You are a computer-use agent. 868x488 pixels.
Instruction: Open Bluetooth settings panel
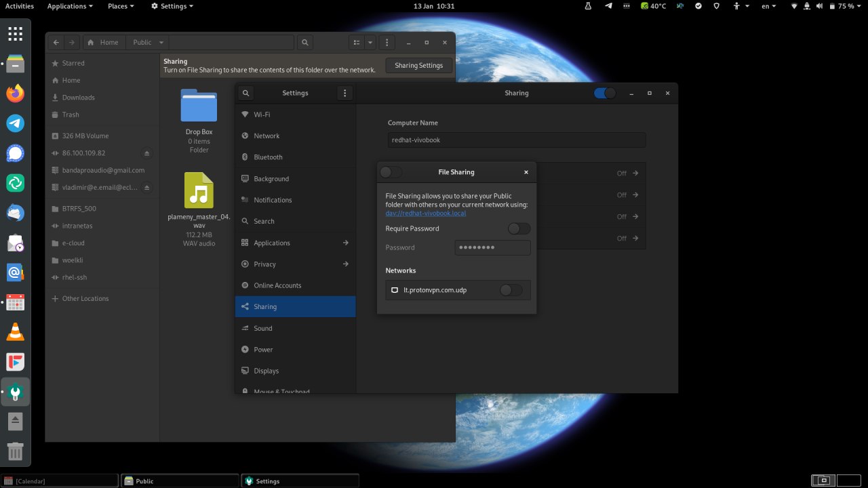click(x=295, y=157)
